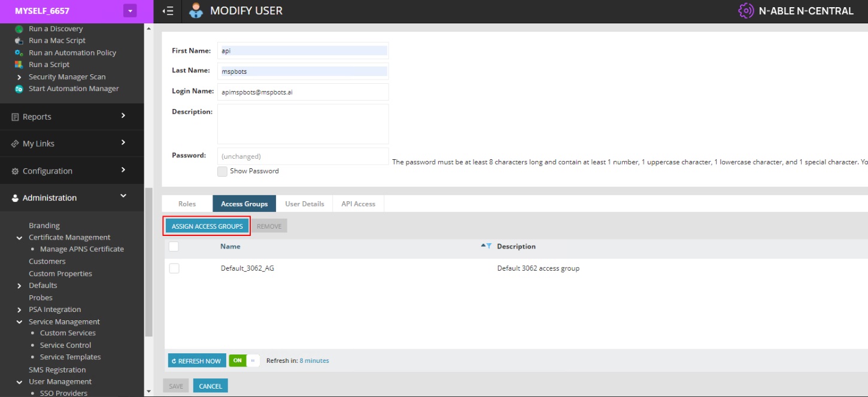Click the N-able N-central logo

point(796,11)
